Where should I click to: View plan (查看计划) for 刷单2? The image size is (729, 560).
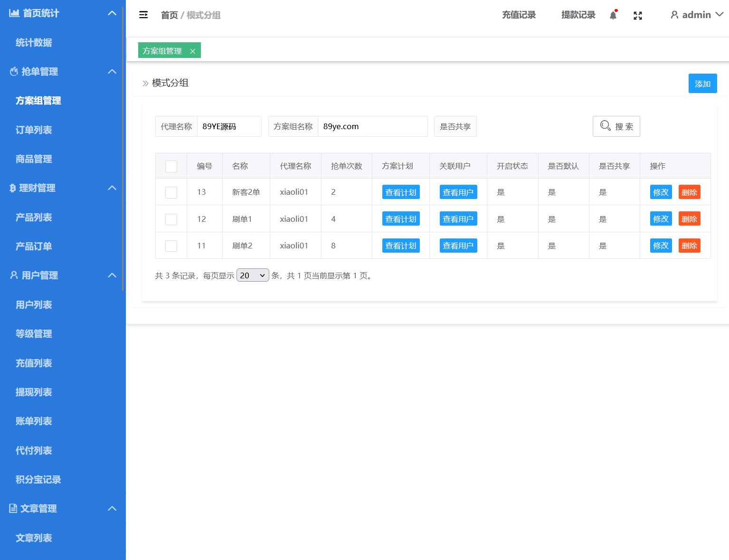point(401,246)
